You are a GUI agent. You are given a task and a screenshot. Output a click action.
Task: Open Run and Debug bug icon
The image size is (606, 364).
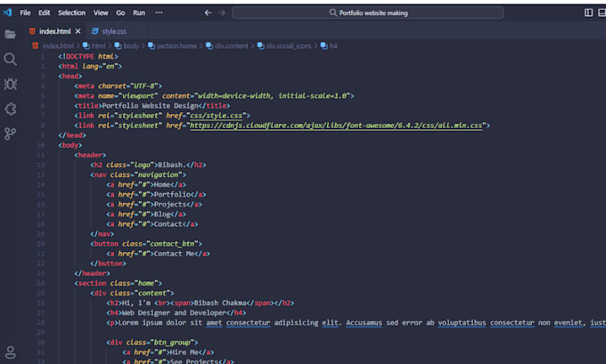11,85
